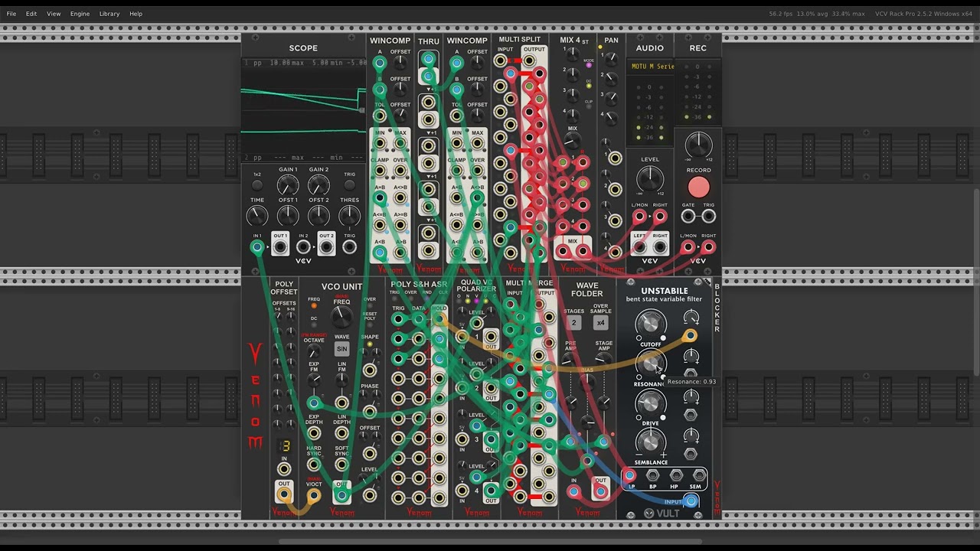Open the Edit menu
The height and width of the screenshot is (551, 980).
coord(31,14)
